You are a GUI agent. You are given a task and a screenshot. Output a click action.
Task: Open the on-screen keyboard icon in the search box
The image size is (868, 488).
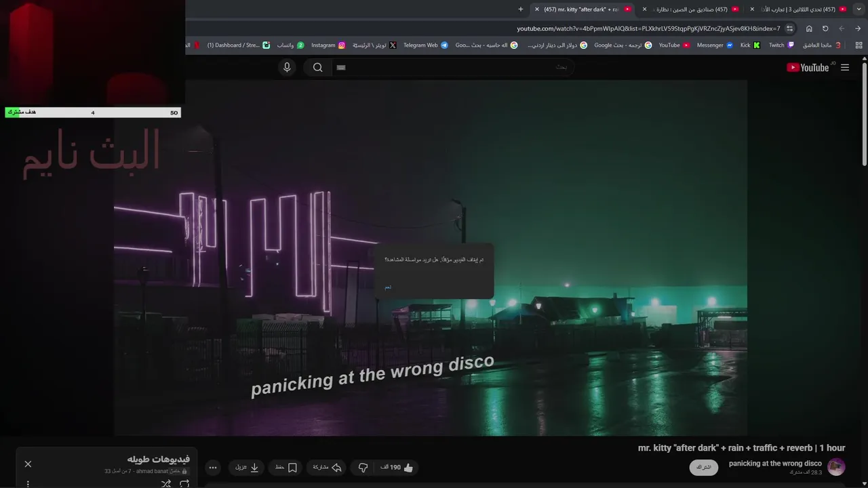click(341, 67)
